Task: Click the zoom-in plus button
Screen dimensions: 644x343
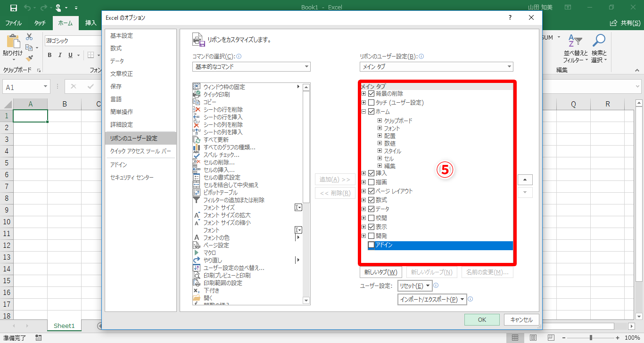Action: [x=617, y=338]
